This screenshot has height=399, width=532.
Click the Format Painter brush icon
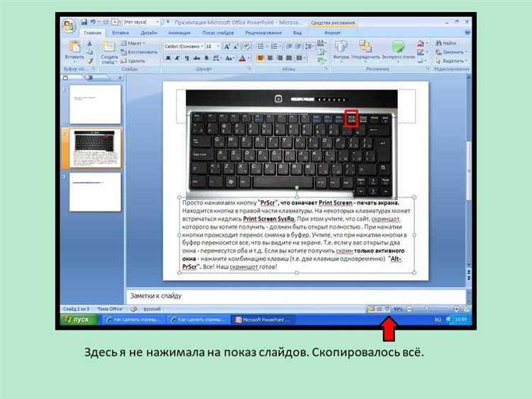89,61
